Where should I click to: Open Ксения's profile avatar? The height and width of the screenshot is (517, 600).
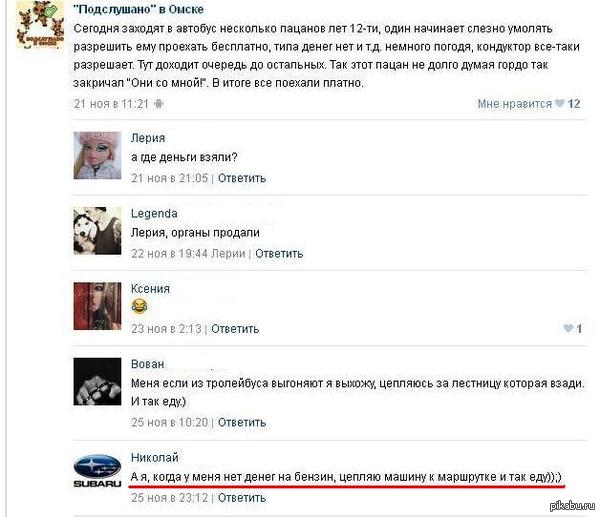click(97, 306)
